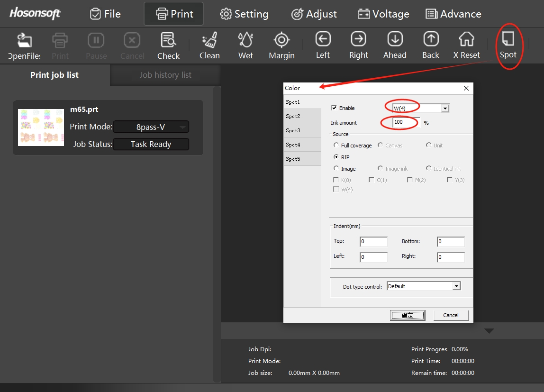The image size is (544, 392).
Task: Open the 8pass-V Print Mode dropdown
Action: pos(151,127)
